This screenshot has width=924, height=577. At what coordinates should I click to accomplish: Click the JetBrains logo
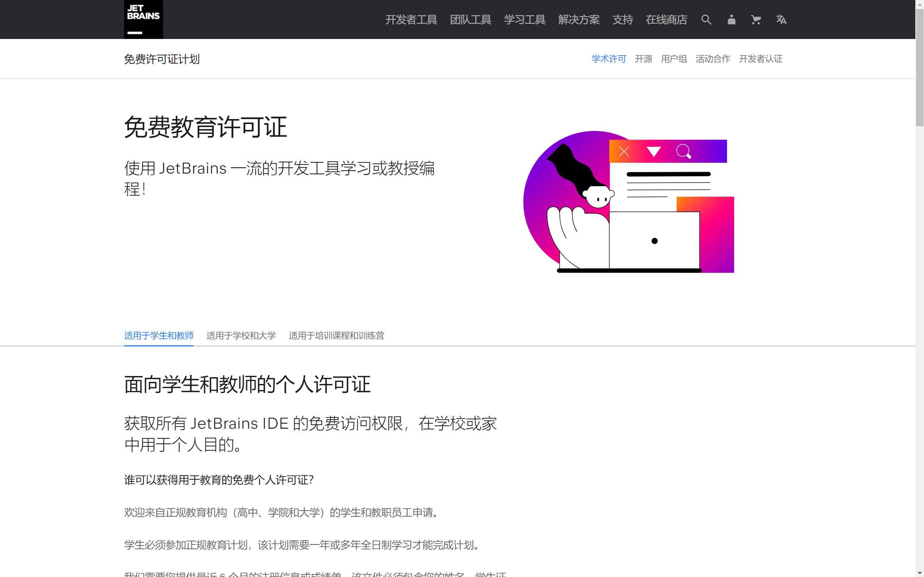pos(143,19)
